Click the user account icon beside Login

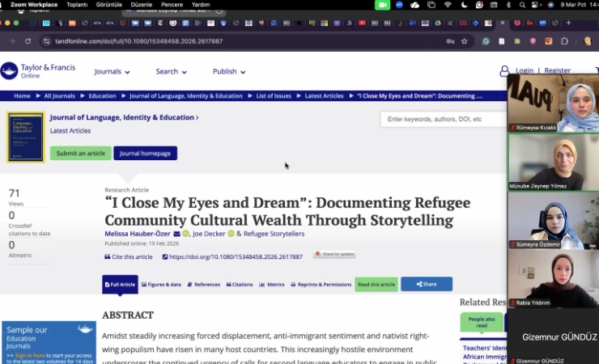pos(505,71)
